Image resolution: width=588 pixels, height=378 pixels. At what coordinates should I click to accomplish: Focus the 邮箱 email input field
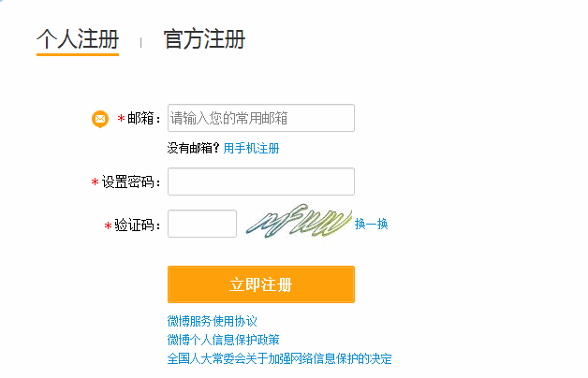(261, 118)
